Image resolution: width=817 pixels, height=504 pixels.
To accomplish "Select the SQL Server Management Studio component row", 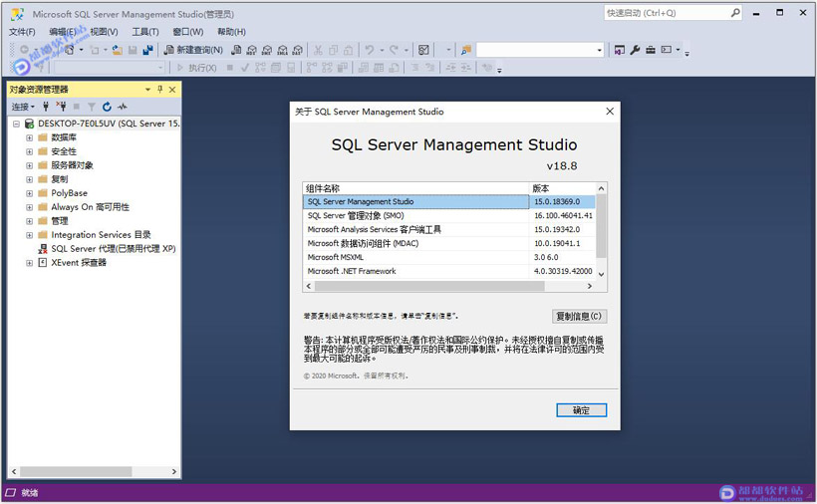I will click(448, 201).
